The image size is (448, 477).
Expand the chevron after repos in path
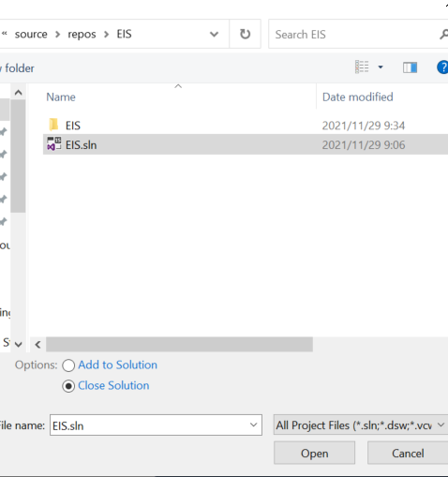(107, 34)
